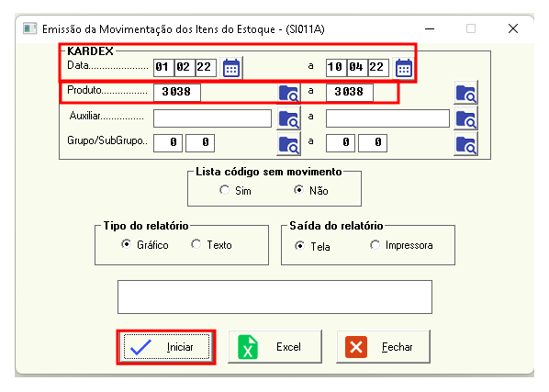549x392 pixels.
Task: Click the Iniciar button
Action: click(x=166, y=347)
